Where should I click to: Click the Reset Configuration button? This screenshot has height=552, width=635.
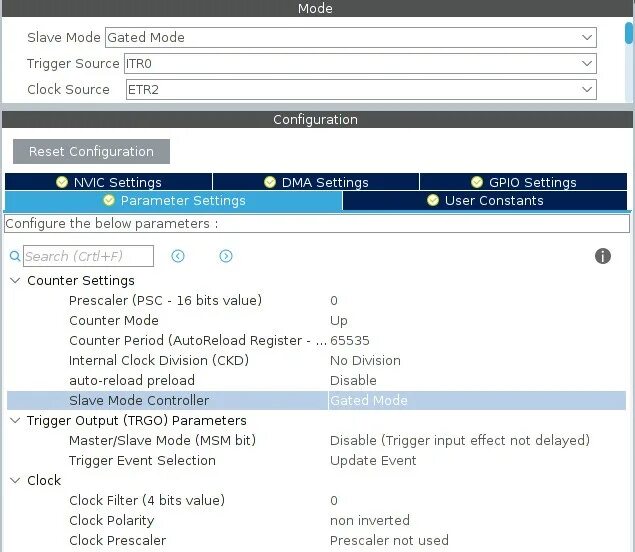91,151
